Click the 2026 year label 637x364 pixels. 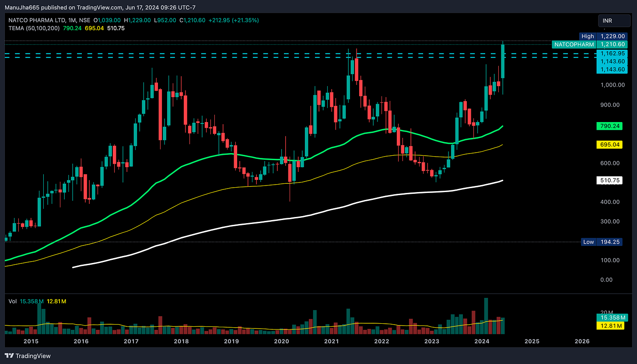coord(581,341)
